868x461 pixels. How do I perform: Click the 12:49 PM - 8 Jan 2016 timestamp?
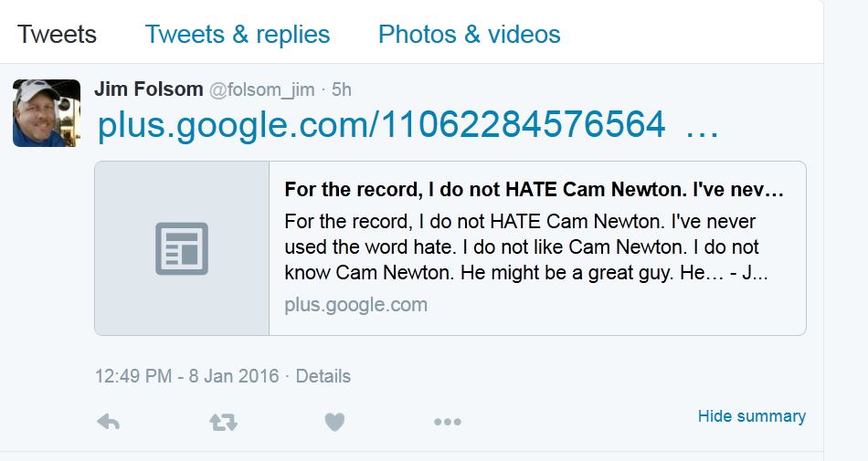[x=187, y=376]
